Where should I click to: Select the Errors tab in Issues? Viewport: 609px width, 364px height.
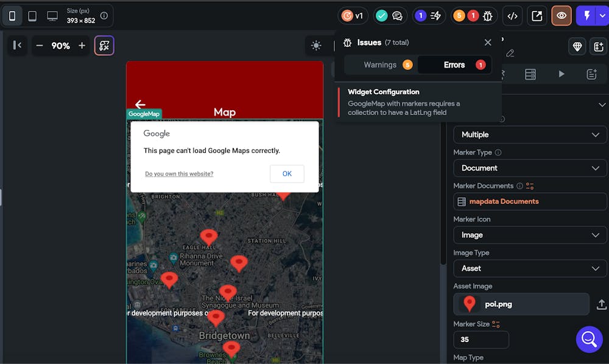(455, 65)
